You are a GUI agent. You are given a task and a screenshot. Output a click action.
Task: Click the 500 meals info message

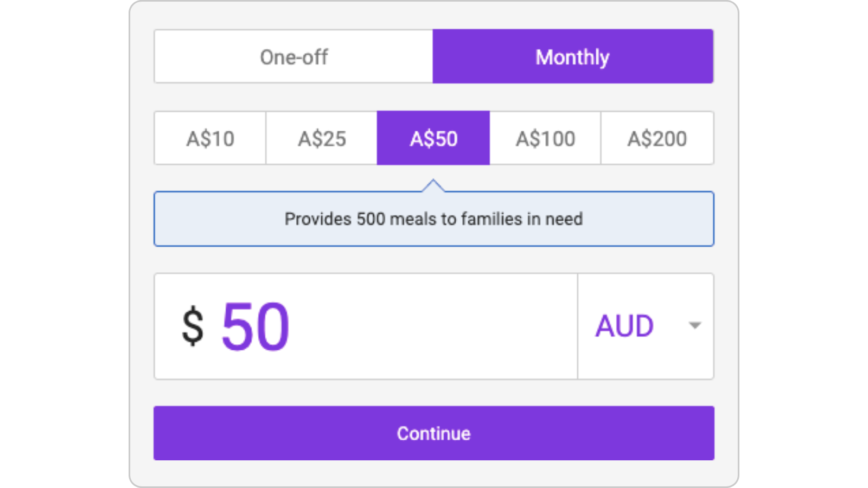[433, 219]
